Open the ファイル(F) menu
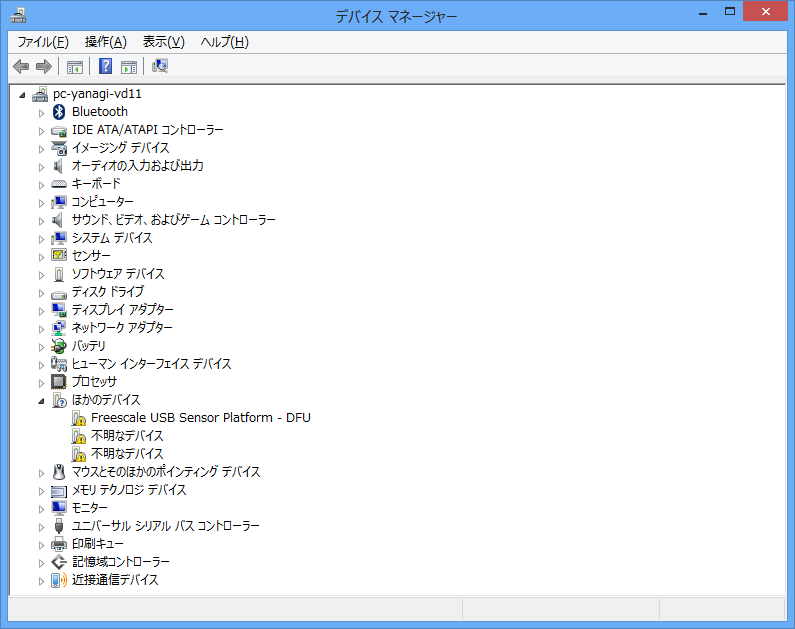Image resolution: width=795 pixels, height=629 pixels. tap(43, 42)
